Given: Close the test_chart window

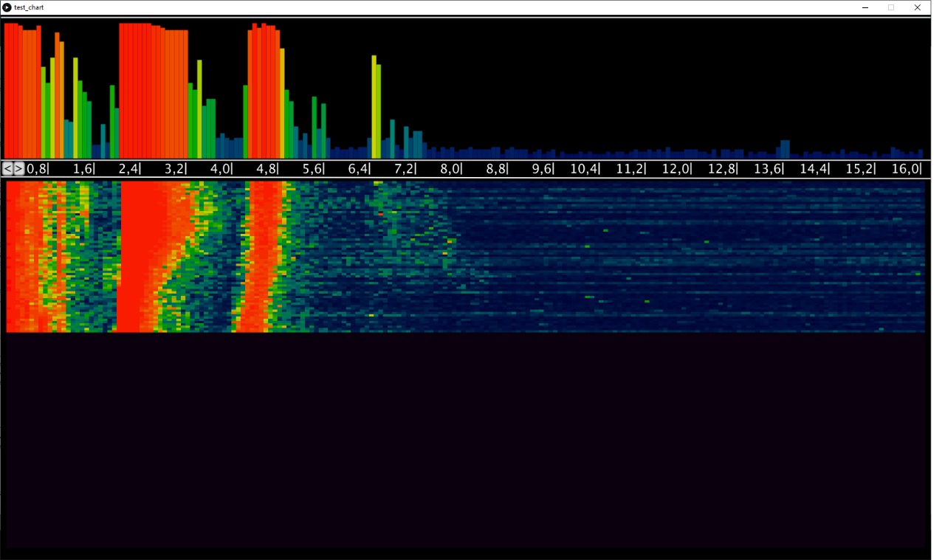Looking at the screenshot, I should (x=918, y=7).
